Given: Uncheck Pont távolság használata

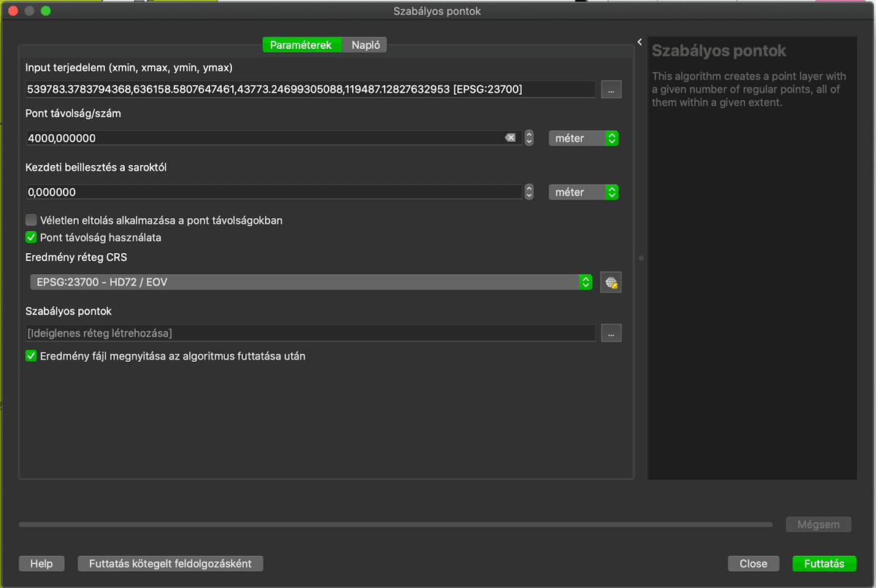Looking at the screenshot, I should click(31, 238).
